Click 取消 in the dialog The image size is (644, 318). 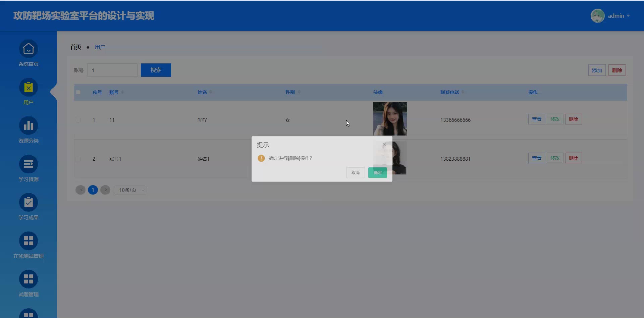[x=356, y=173]
